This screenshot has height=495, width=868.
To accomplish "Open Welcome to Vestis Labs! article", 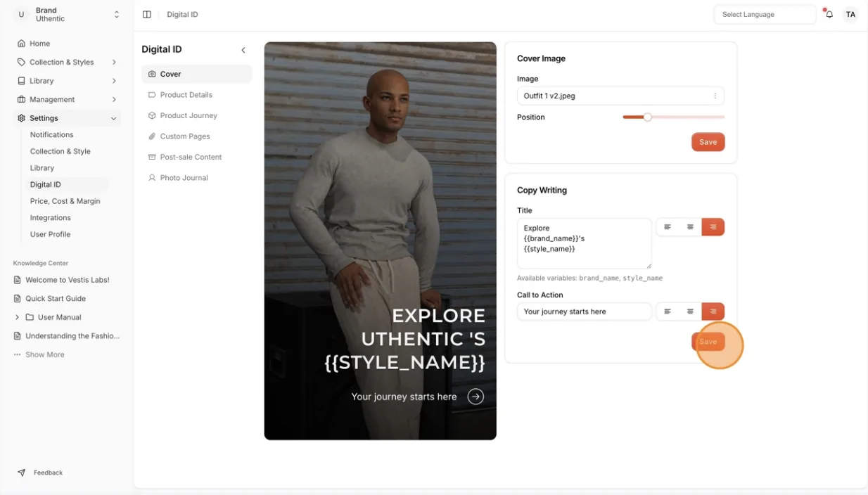I will [x=67, y=280].
